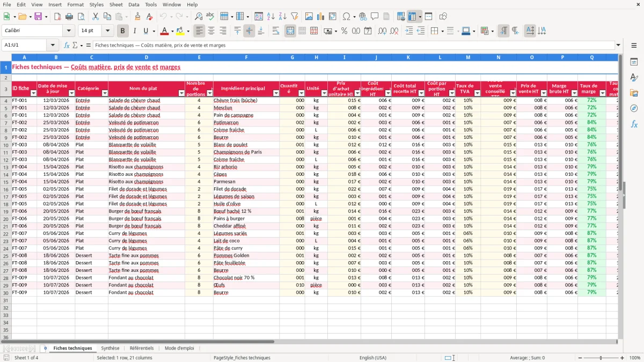Apply the yellow background color swatch
This screenshot has height=362, width=644.
point(180,31)
